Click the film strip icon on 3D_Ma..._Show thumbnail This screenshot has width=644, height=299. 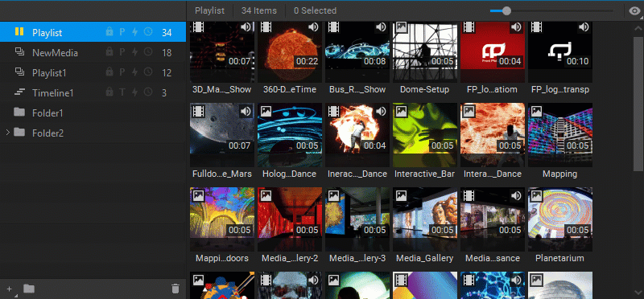pyautogui.click(x=198, y=27)
